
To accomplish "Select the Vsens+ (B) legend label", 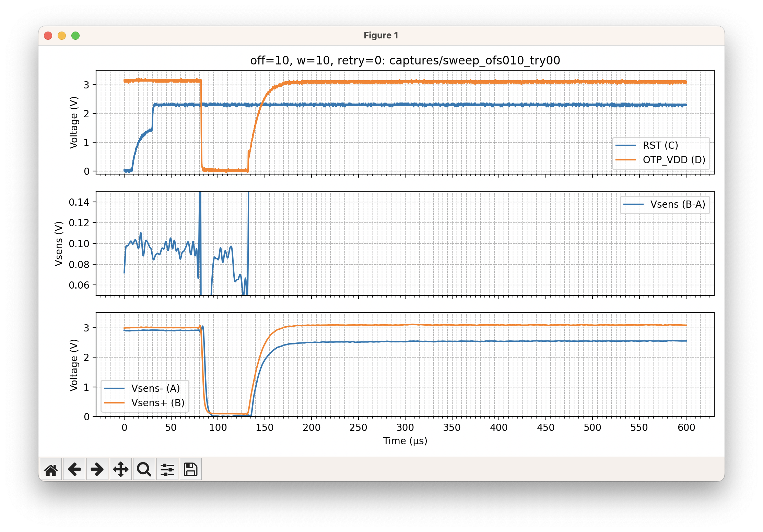I will point(158,402).
